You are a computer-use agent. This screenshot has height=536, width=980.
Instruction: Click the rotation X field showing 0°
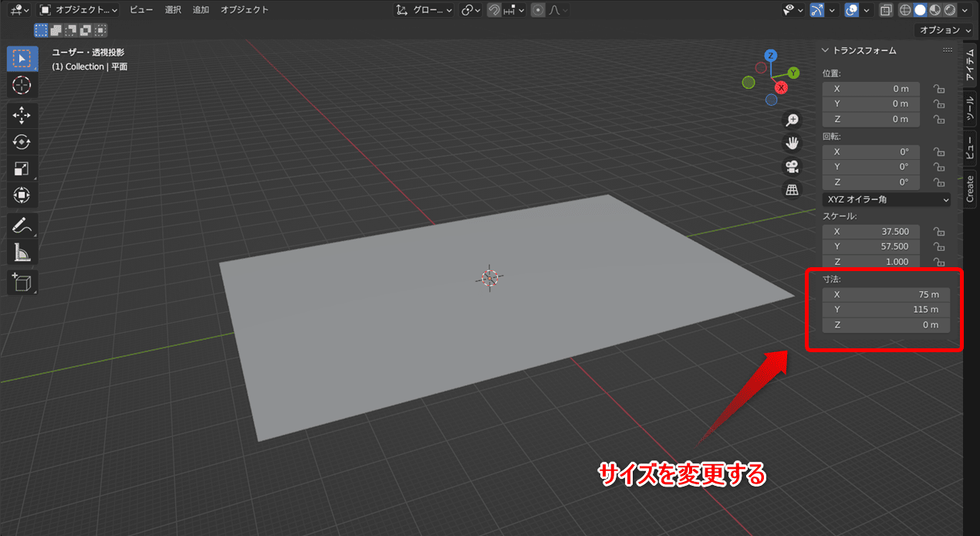(871, 152)
